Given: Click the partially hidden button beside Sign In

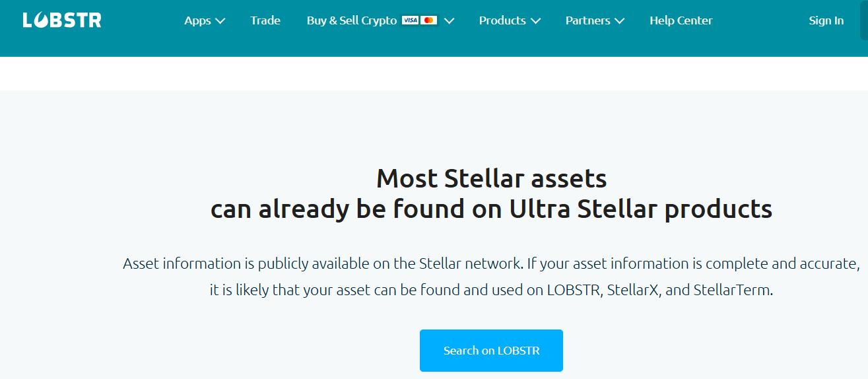Looking at the screenshot, I should point(864,20).
